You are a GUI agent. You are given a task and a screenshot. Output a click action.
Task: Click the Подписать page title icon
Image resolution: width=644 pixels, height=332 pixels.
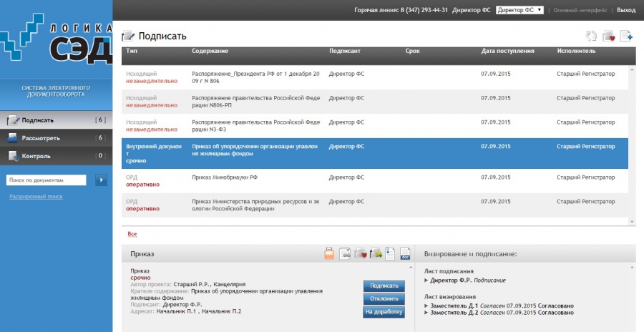tap(128, 36)
